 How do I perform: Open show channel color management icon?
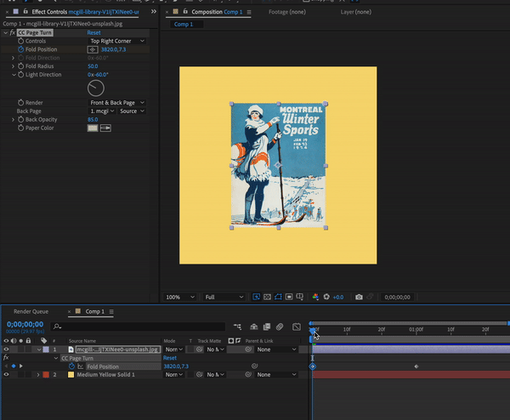tap(315, 297)
